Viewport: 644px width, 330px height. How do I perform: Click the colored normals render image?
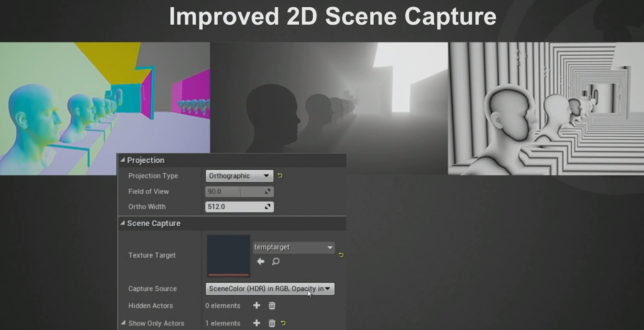tap(105, 99)
